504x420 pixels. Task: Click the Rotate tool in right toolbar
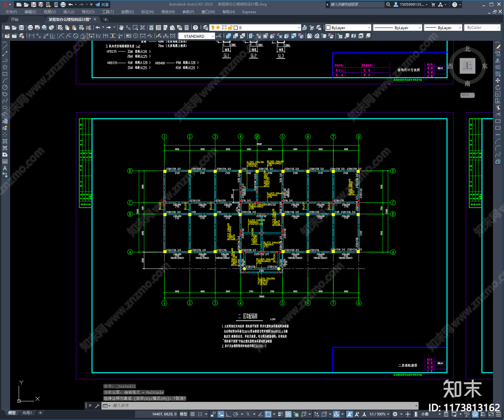tap(498, 87)
